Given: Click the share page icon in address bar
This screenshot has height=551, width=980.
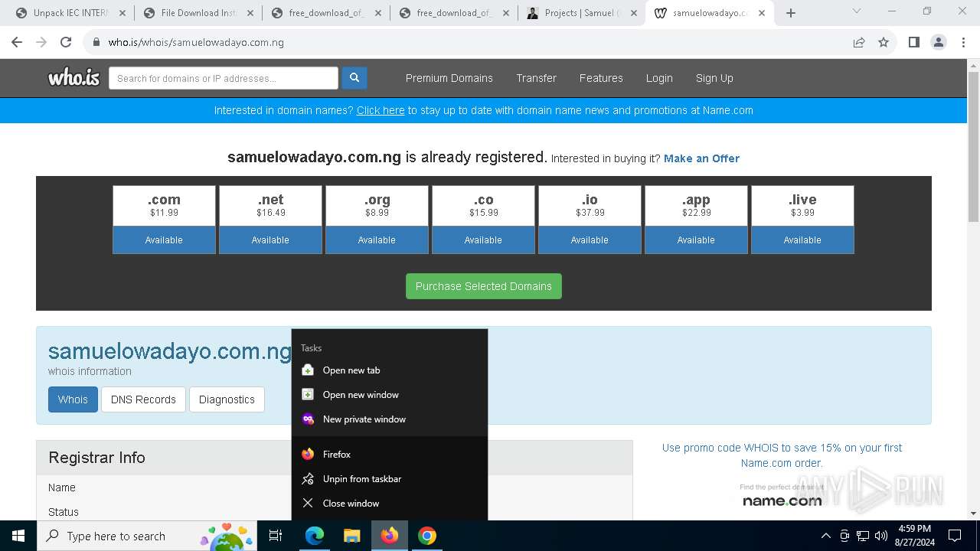Looking at the screenshot, I should pyautogui.click(x=859, y=42).
